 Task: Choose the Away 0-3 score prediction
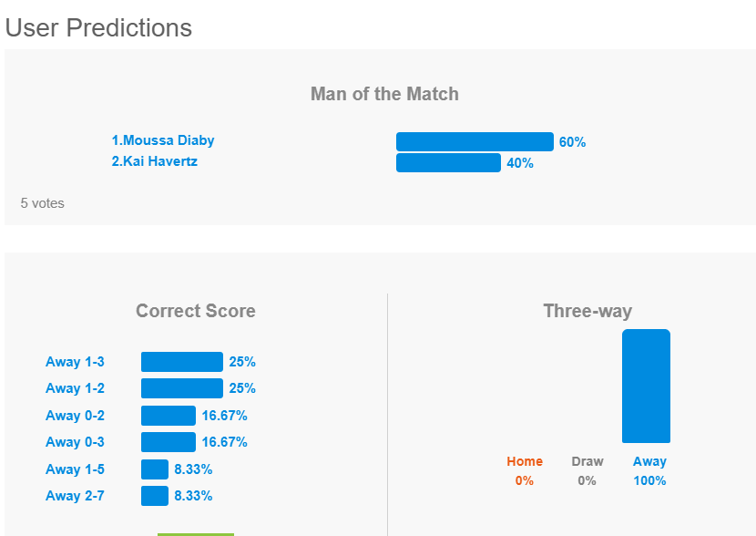pos(75,442)
